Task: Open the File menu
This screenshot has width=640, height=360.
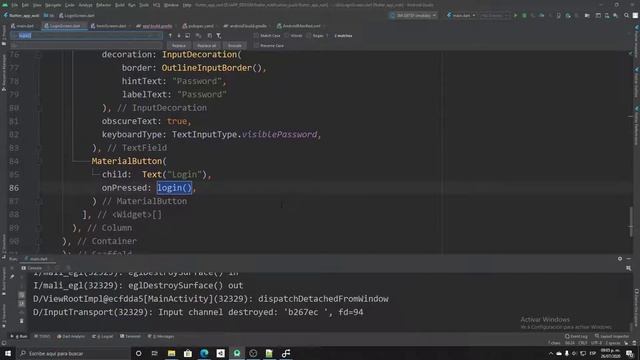Action: (x=15, y=5)
